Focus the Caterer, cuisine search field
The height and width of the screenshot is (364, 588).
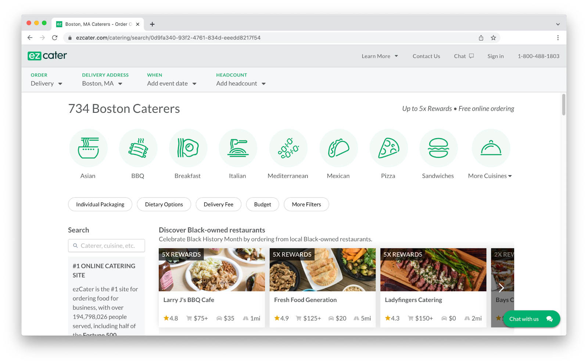coord(107,246)
